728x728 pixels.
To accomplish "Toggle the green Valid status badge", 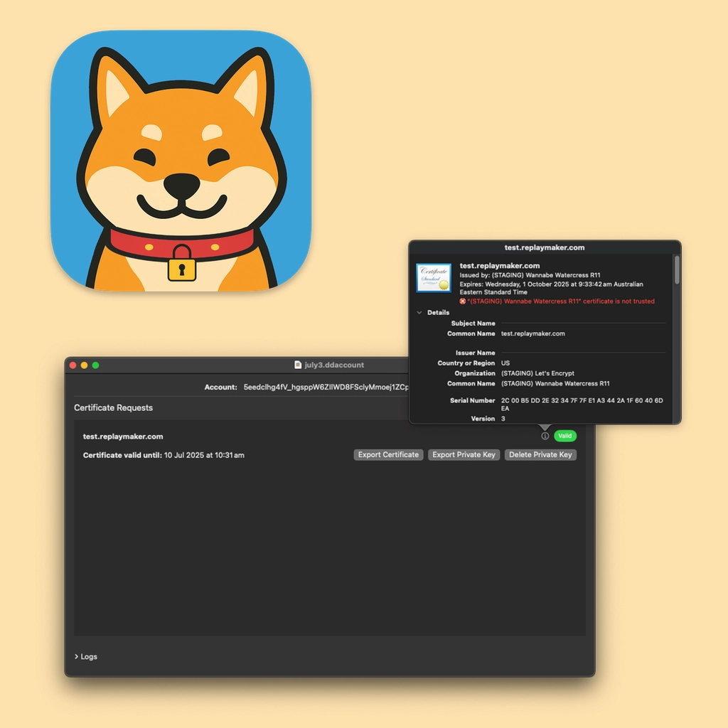I will (x=565, y=436).
